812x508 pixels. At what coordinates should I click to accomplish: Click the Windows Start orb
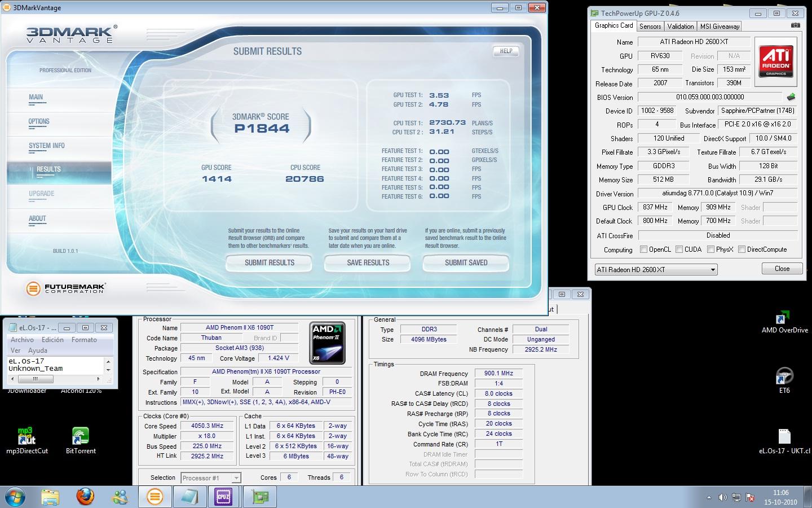pos(15,497)
